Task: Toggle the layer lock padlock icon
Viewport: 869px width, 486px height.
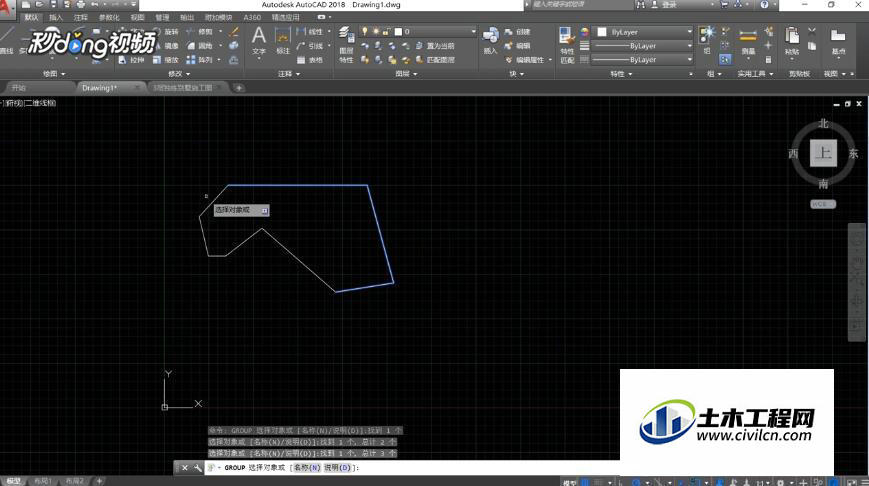Action: click(x=386, y=32)
